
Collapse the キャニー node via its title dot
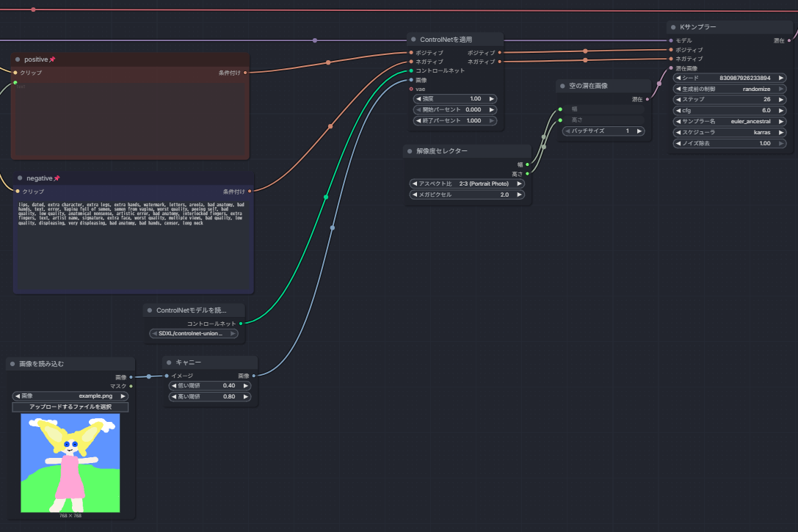click(x=168, y=362)
